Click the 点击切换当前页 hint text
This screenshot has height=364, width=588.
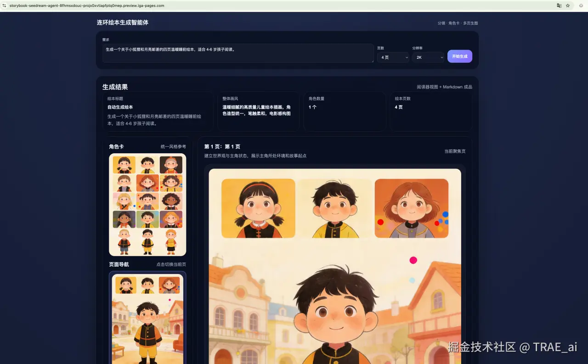[171, 264]
